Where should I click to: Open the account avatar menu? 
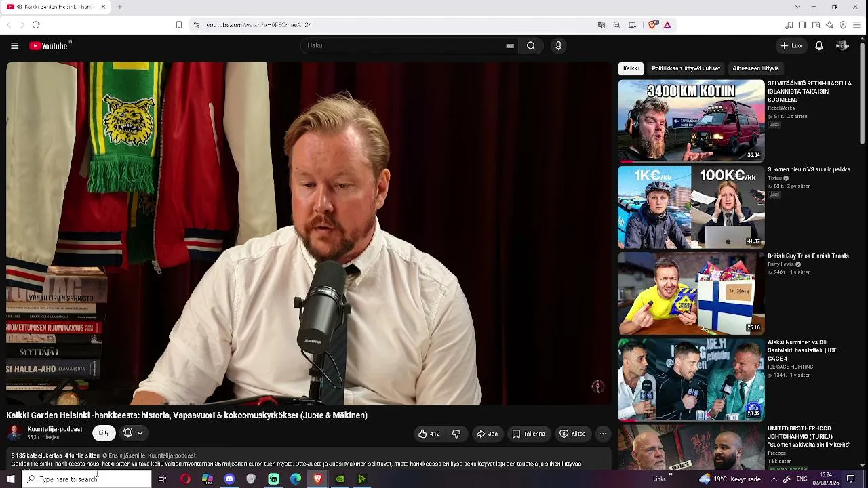842,46
